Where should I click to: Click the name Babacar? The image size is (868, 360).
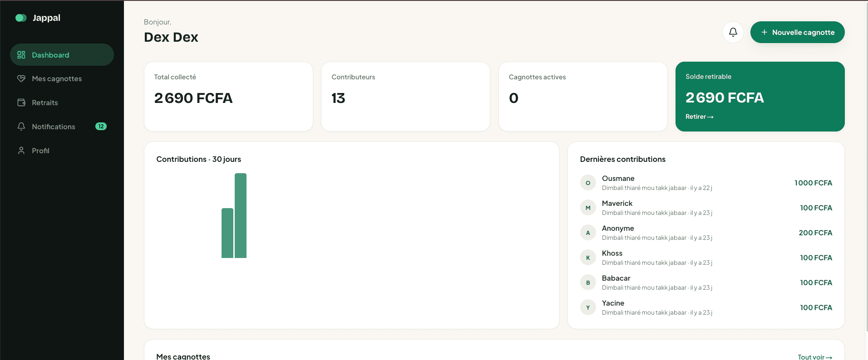pyautogui.click(x=616, y=278)
